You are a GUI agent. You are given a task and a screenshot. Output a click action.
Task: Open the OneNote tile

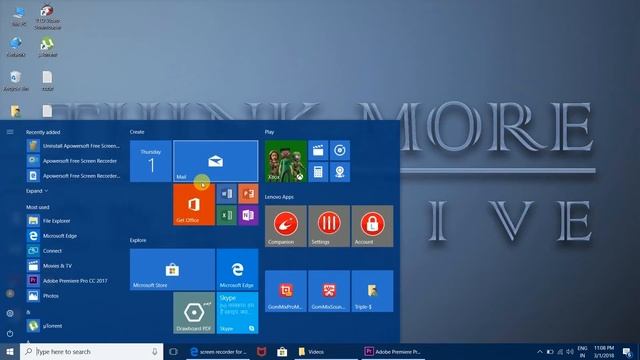248,215
